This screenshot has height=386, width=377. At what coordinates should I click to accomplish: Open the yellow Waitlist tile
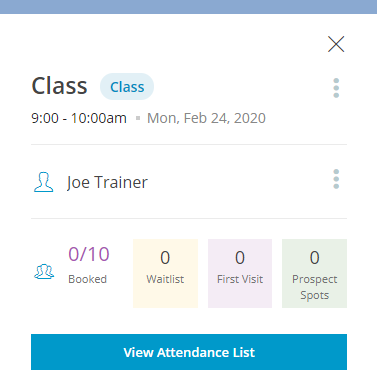165,273
